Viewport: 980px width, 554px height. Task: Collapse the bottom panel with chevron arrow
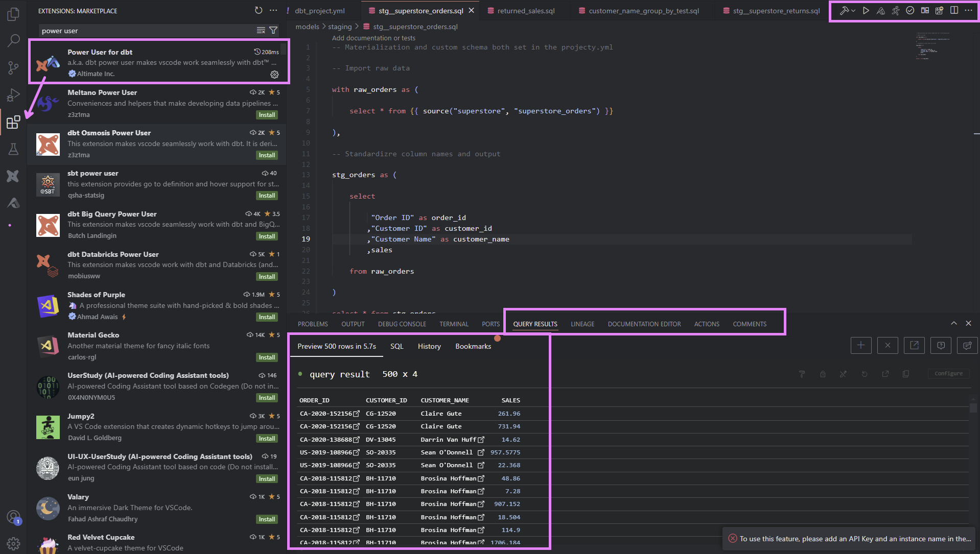click(x=953, y=323)
